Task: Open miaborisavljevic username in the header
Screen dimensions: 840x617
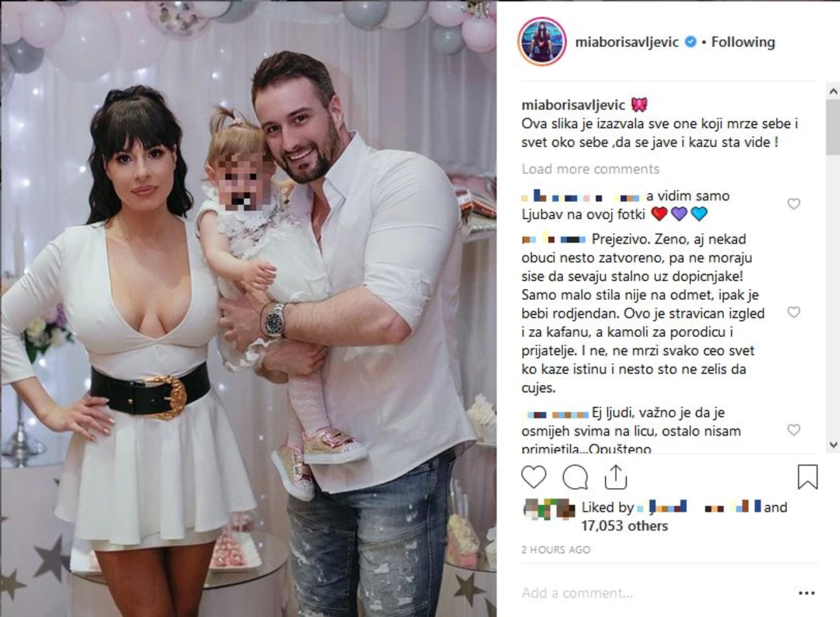Action: coord(627,42)
